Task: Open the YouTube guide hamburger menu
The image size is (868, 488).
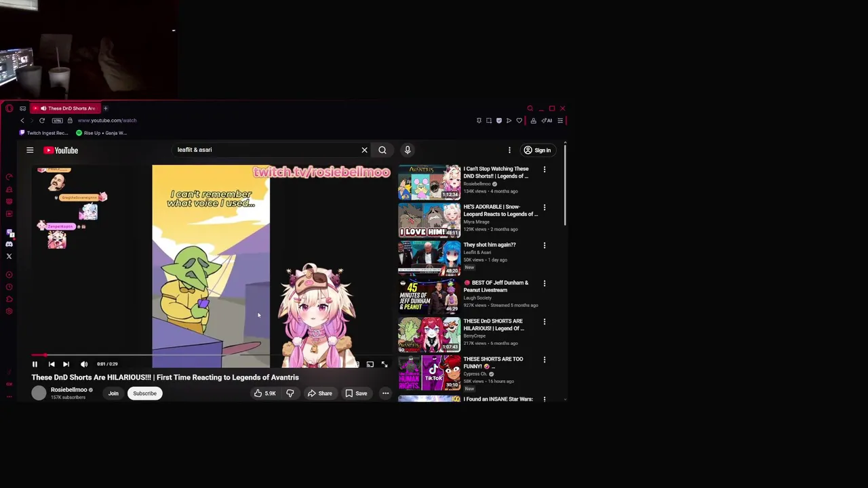Action: (30, 150)
